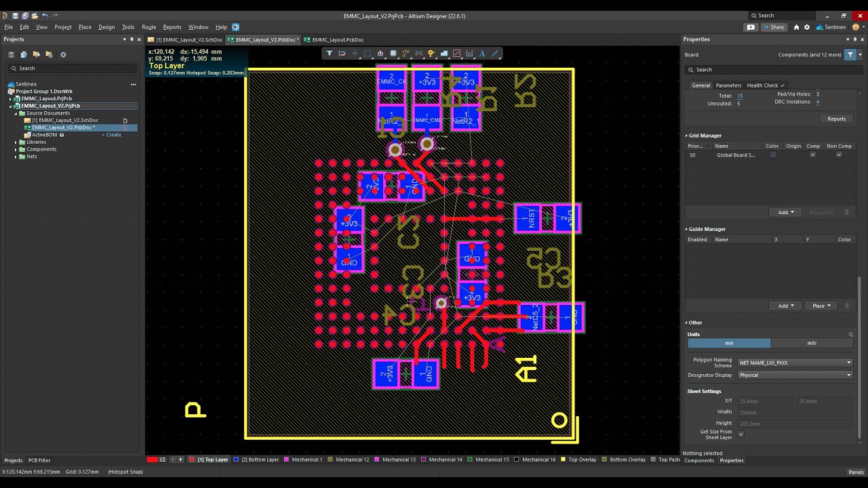Open Guide Manager Add dropdown

click(x=785, y=306)
